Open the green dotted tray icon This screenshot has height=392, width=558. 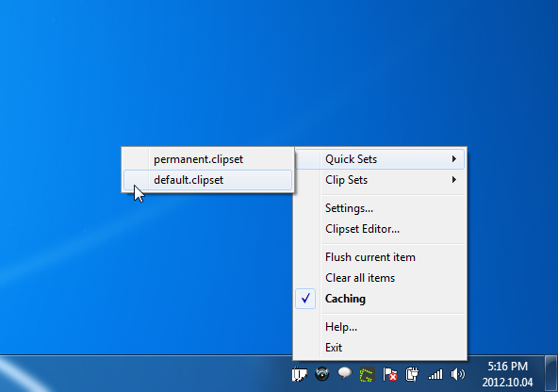(368, 375)
